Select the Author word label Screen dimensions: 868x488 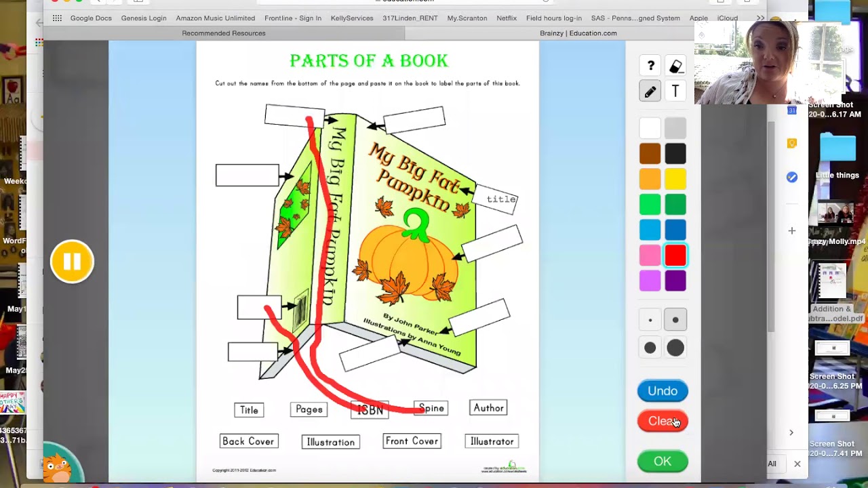coord(488,408)
